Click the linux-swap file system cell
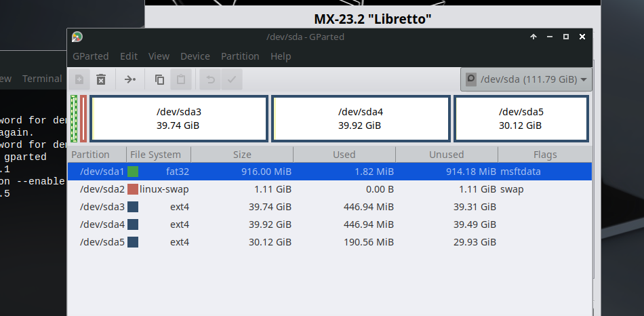Viewport: 644px width, 316px height. [x=164, y=189]
